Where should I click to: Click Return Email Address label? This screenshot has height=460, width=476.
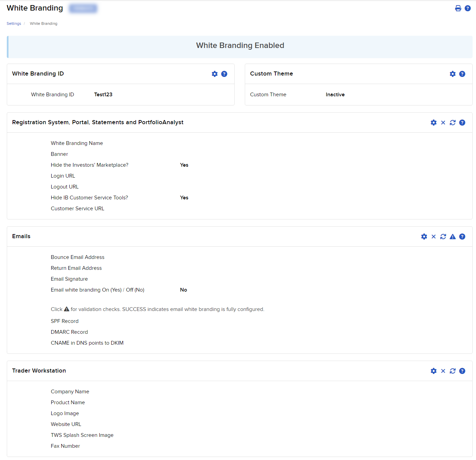pyautogui.click(x=76, y=268)
